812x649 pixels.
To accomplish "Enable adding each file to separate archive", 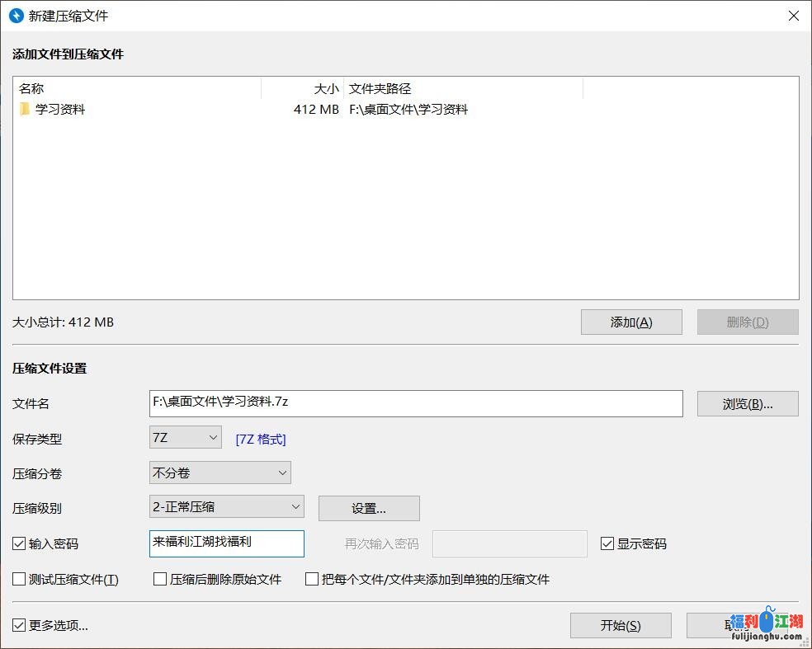I will (311, 580).
